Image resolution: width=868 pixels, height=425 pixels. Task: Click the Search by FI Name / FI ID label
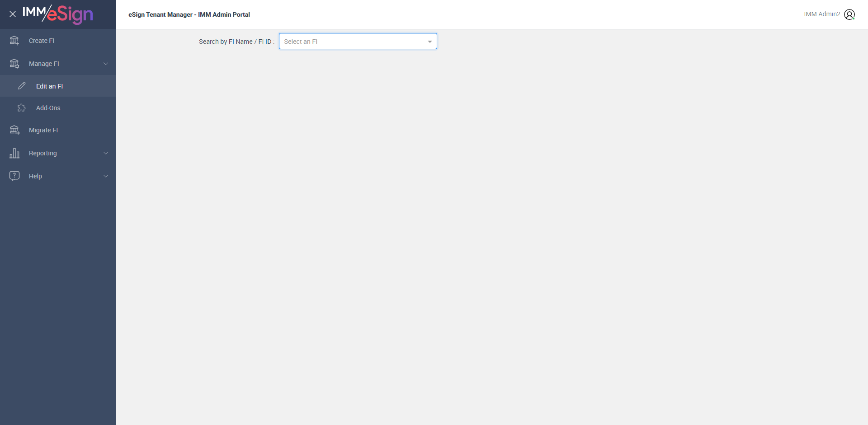click(236, 42)
